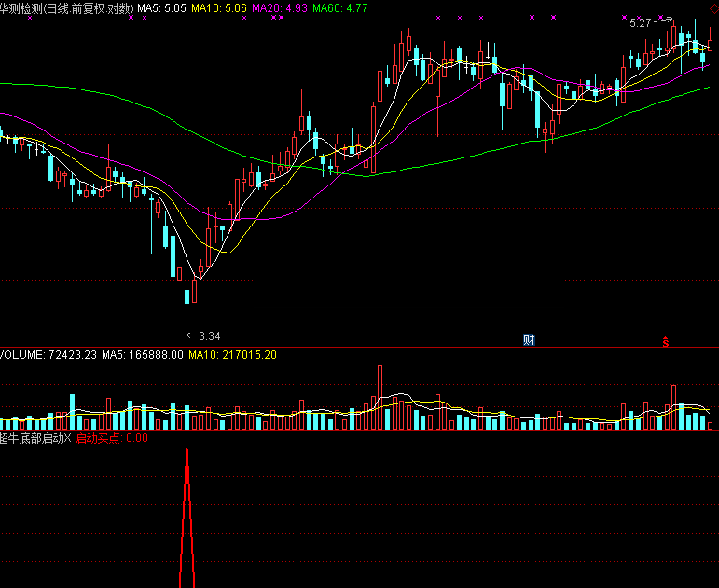Click the VOLUME: 72423.23 indicator label
The width and height of the screenshot is (719, 588).
[x=48, y=355]
